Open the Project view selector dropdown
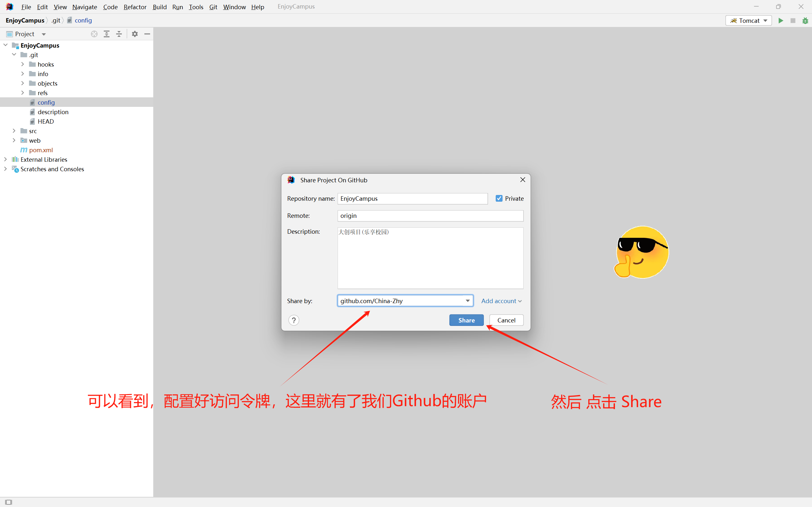Viewport: 812px width, 507px height. pos(43,34)
